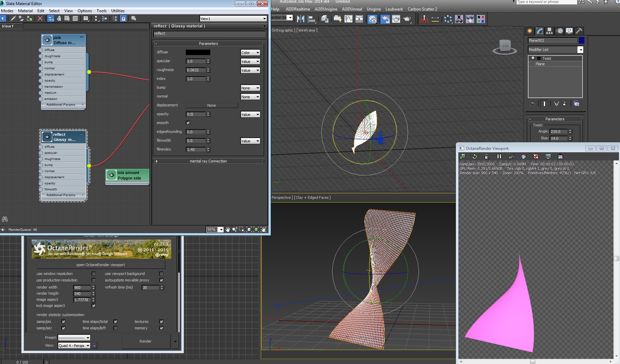Toggle the memory statistic checkbox
620x364 pixels.
tap(161, 328)
